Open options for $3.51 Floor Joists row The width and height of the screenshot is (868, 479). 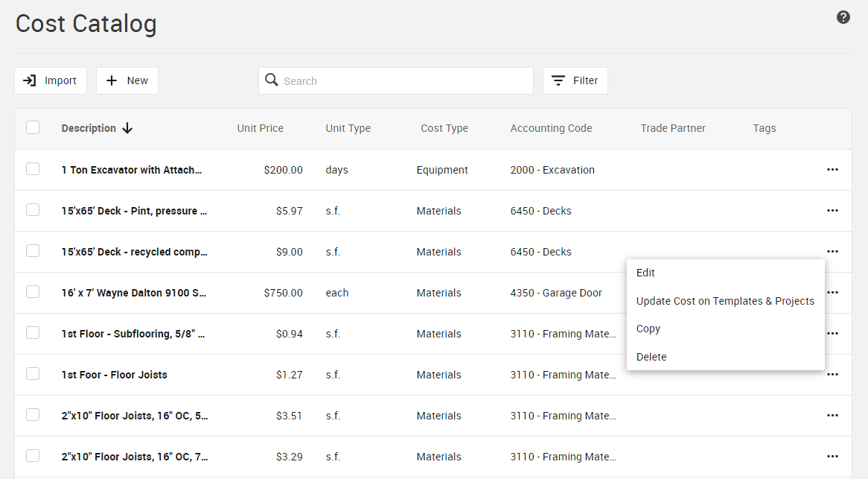click(832, 416)
